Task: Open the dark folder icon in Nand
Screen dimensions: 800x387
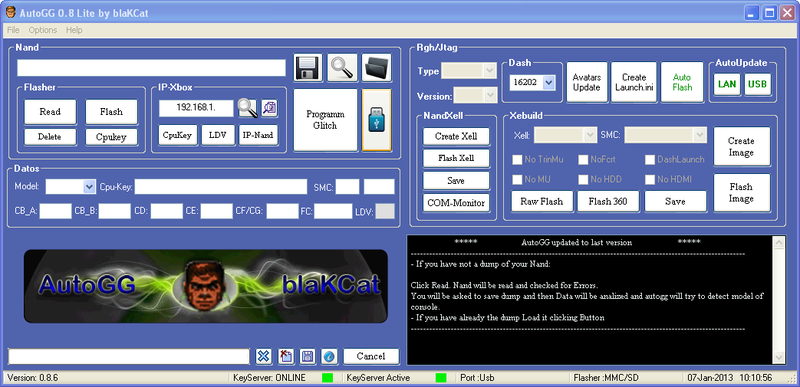Action: [377, 68]
